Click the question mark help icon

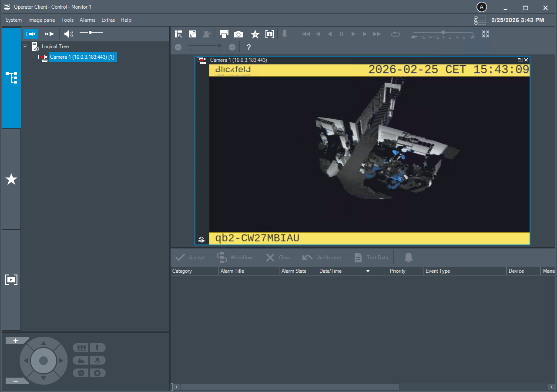tap(248, 47)
